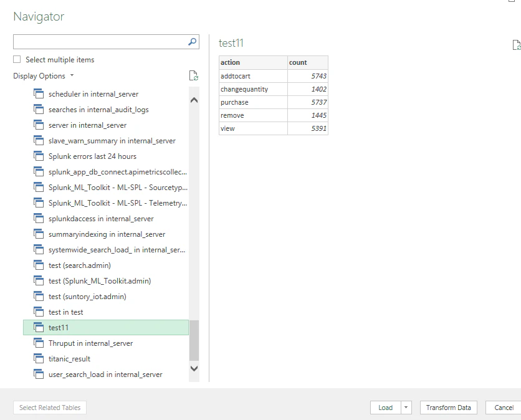The width and height of the screenshot is (521, 420).
Task: Click the table icon for Thruput in internal_server
Action: 39,343
